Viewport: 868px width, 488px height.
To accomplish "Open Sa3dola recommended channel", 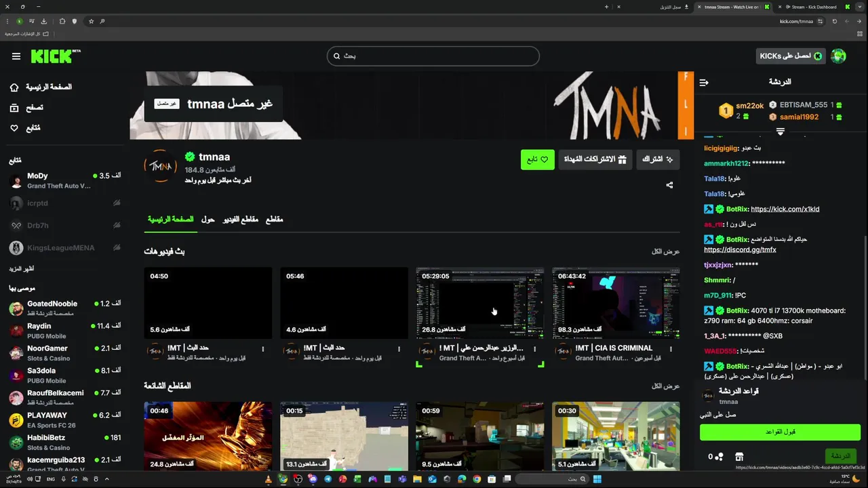I will tap(65, 375).
